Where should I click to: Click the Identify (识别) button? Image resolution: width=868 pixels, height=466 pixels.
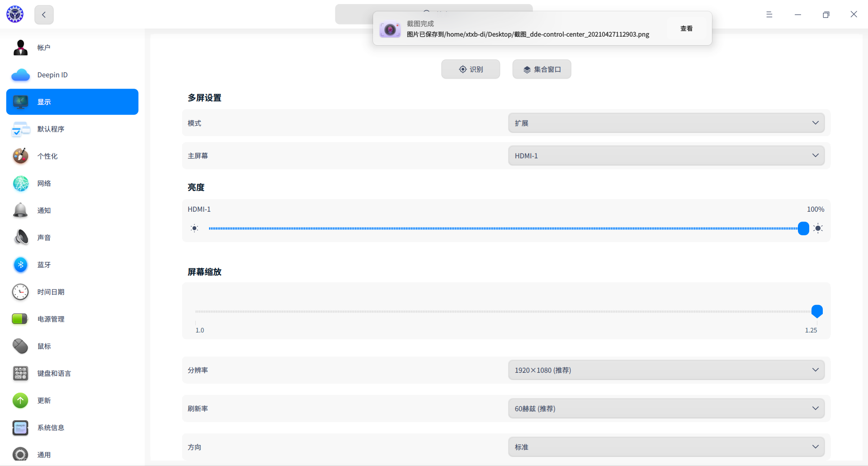point(471,69)
